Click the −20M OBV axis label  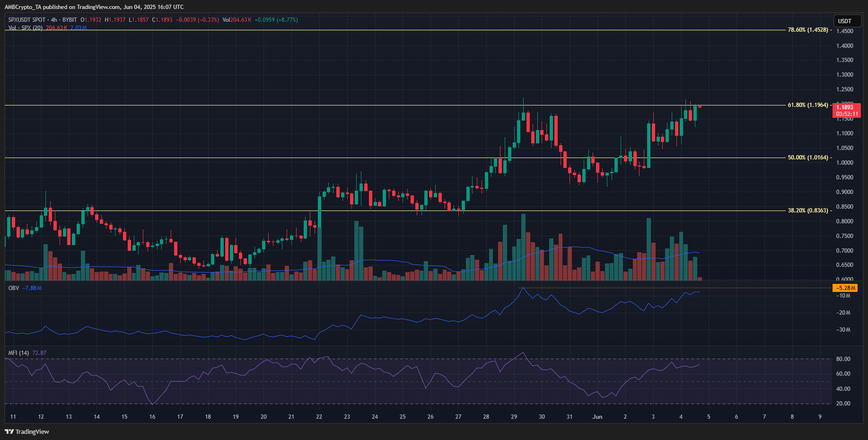(843, 313)
